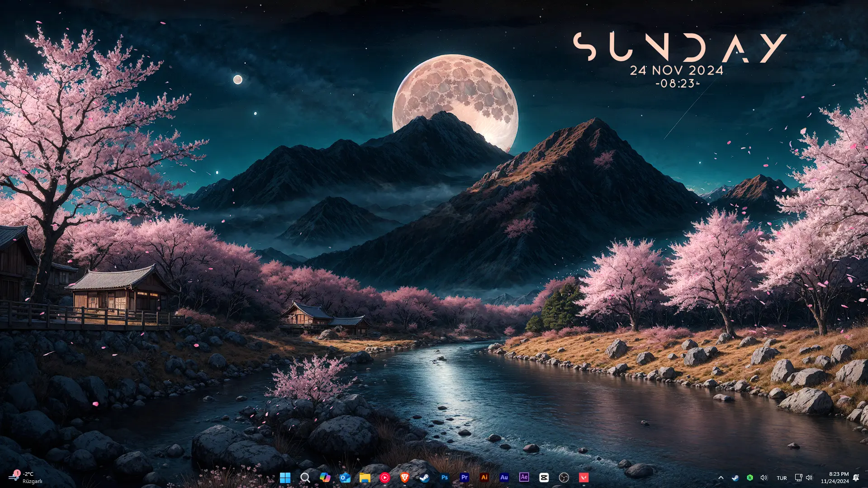
Task: Click speaker icon between Kaspersky and TUR
Action: point(764,478)
